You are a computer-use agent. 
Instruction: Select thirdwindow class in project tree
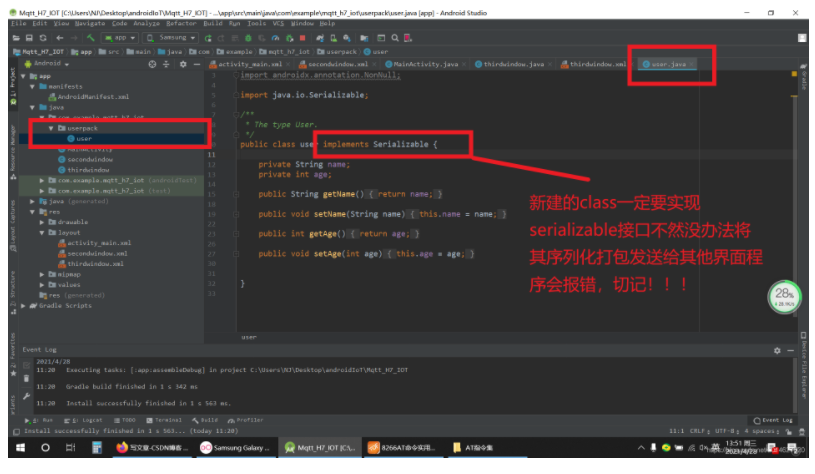click(x=84, y=170)
